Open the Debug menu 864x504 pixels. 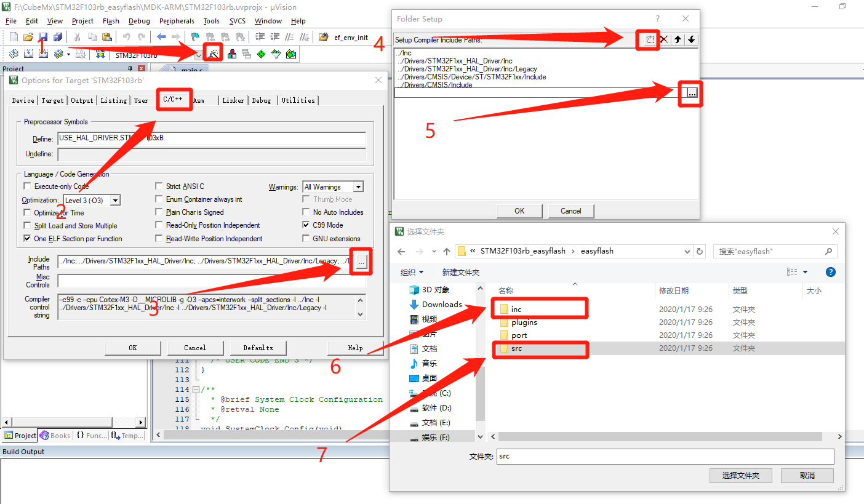[139, 20]
